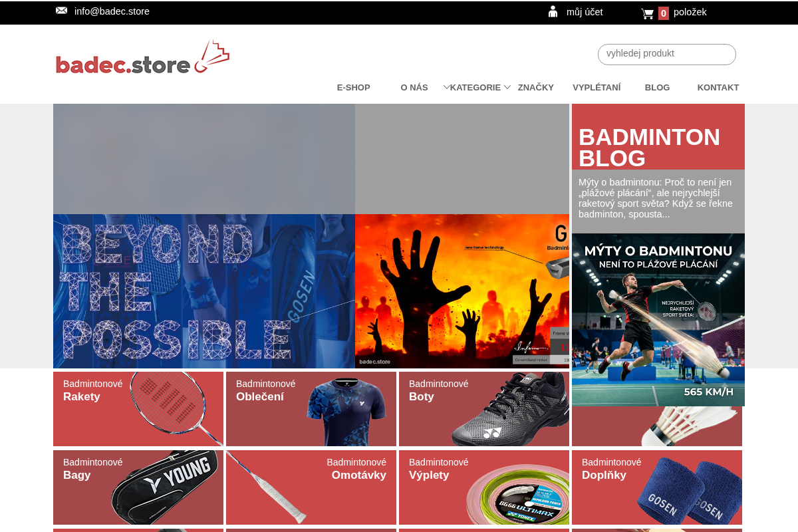Click the 'Beyond the Possible' Gosen banner
Image resolution: width=798 pixels, height=532 pixels.
tap(204, 291)
